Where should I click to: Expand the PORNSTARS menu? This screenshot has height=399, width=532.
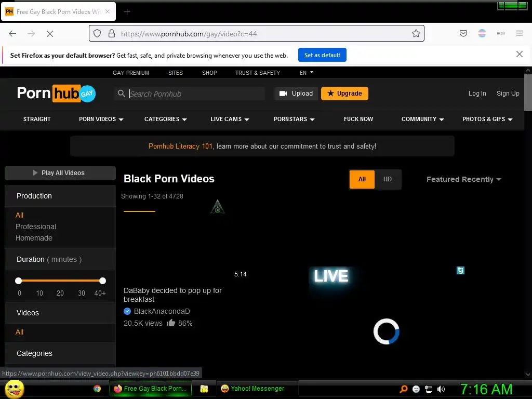pos(294,119)
